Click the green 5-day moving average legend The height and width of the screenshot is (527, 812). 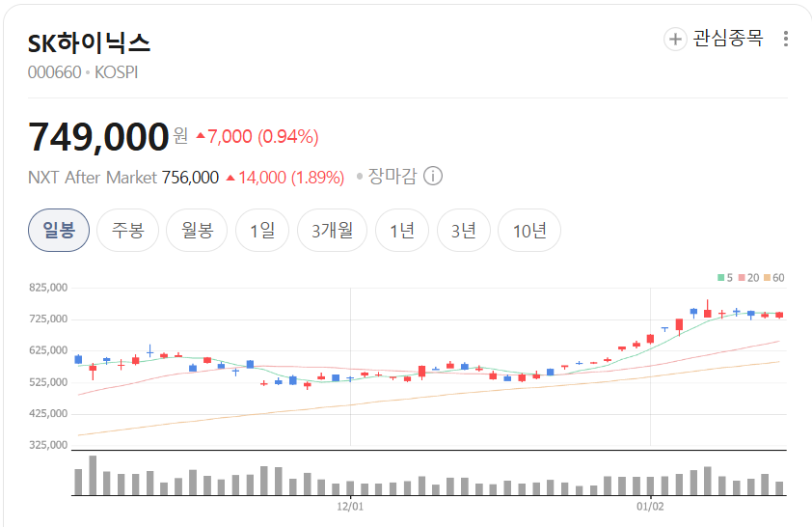(x=725, y=278)
